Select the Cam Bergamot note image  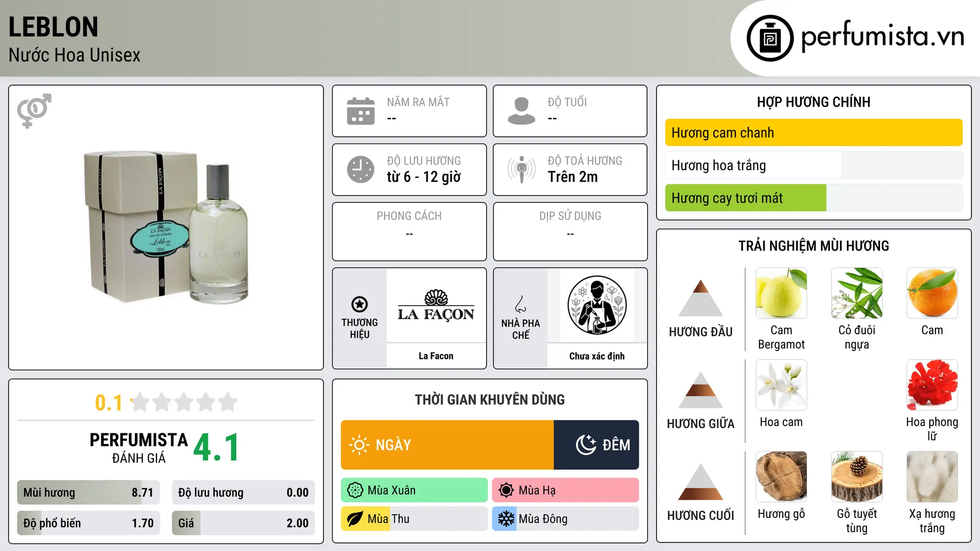(x=781, y=293)
